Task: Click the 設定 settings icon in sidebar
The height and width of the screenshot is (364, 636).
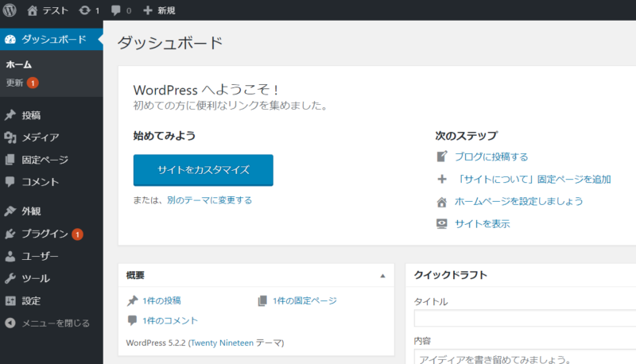Action: [10, 300]
